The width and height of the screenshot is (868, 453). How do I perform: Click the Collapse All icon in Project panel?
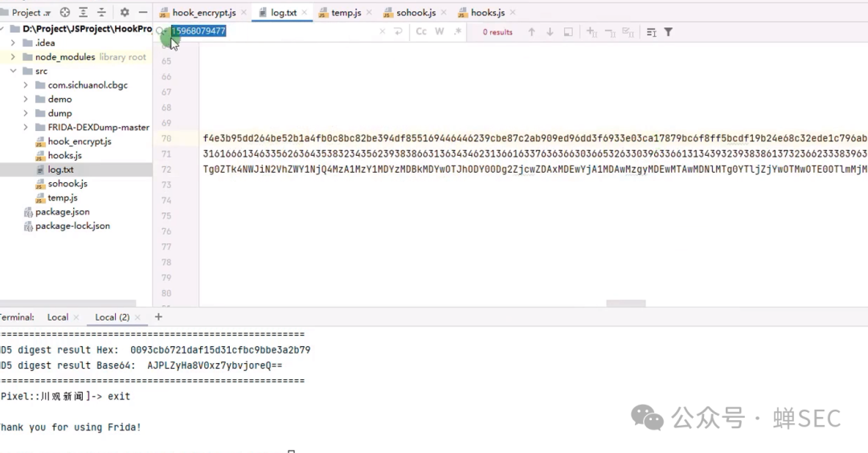coord(101,12)
